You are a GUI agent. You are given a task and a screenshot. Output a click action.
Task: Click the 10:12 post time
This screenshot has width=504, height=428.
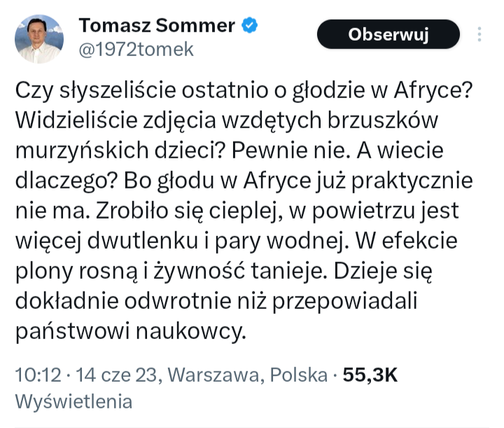pyautogui.click(x=36, y=375)
